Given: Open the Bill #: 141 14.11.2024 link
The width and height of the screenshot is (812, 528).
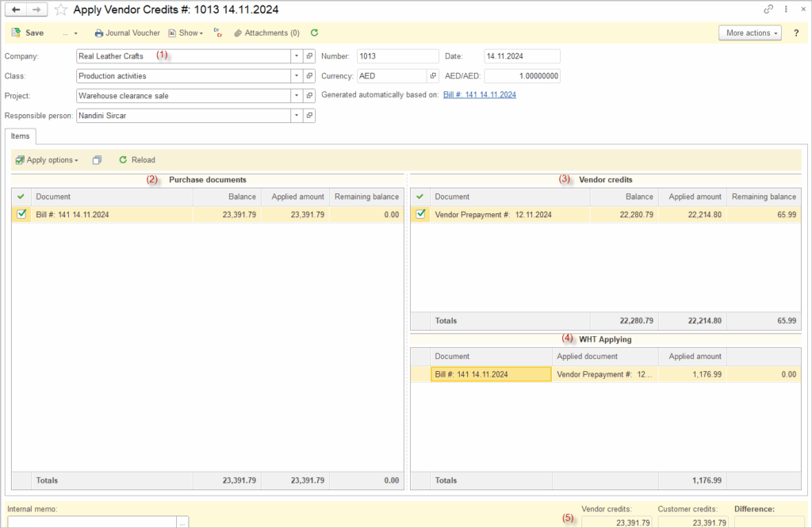Looking at the screenshot, I should coord(479,94).
